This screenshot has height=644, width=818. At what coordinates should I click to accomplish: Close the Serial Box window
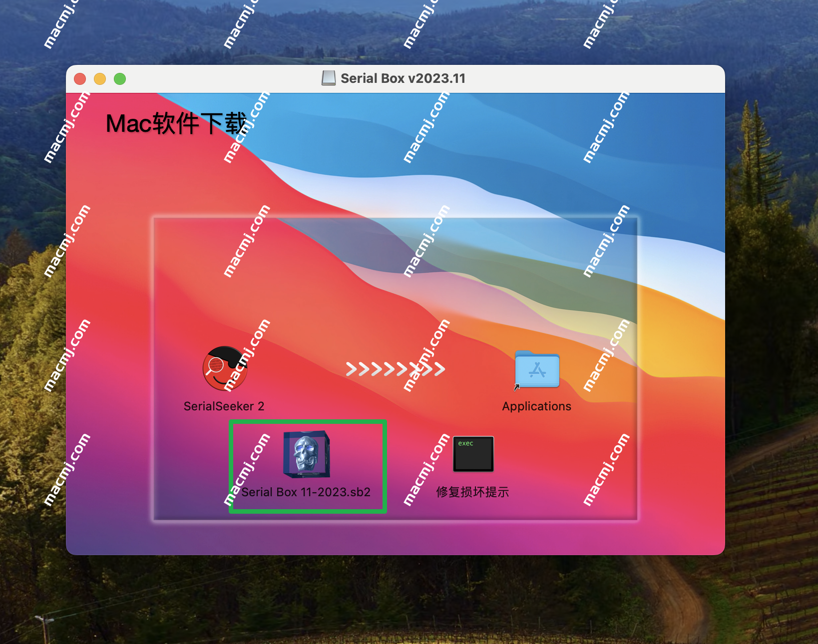[80, 79]
